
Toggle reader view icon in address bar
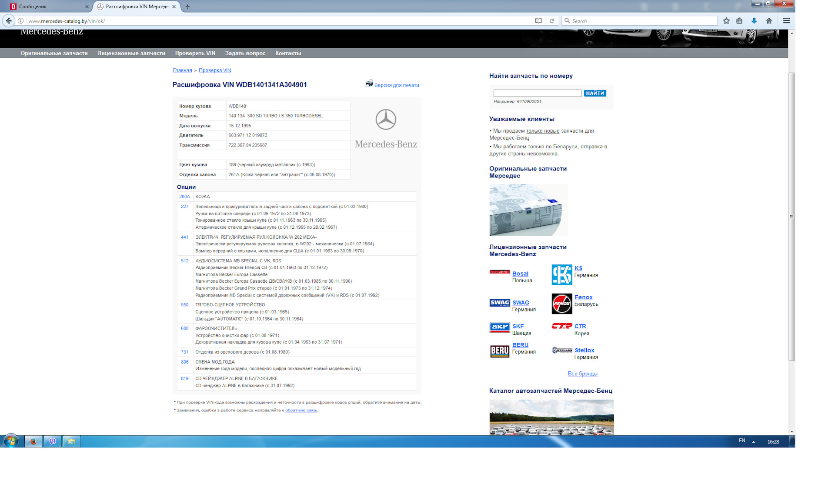(538, 21)
